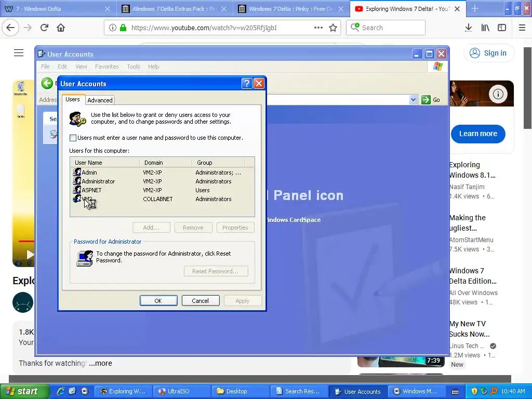Click OK in User Accounts dialog
This screenshot has width=532, height=399.
(x=158, y=301)
